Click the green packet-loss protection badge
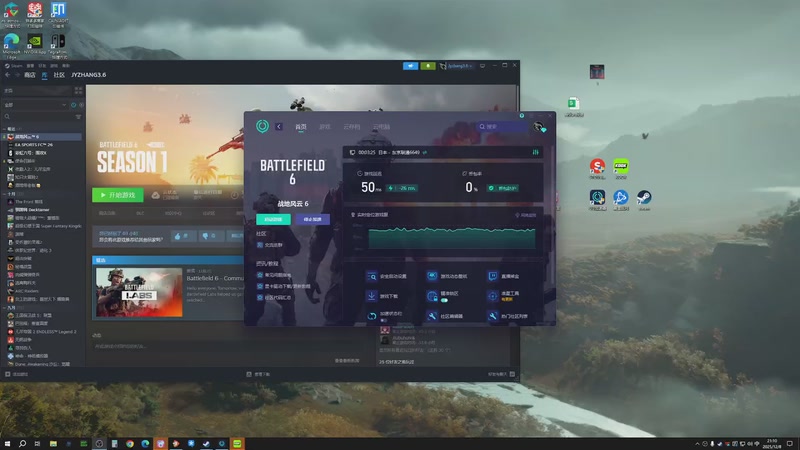 503,188
